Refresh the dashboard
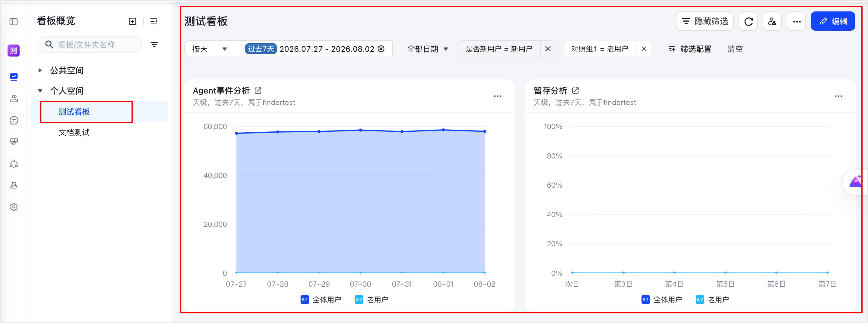Image resolution: width=868 pixels, height=323 pixels. click(x=748, y=22)
